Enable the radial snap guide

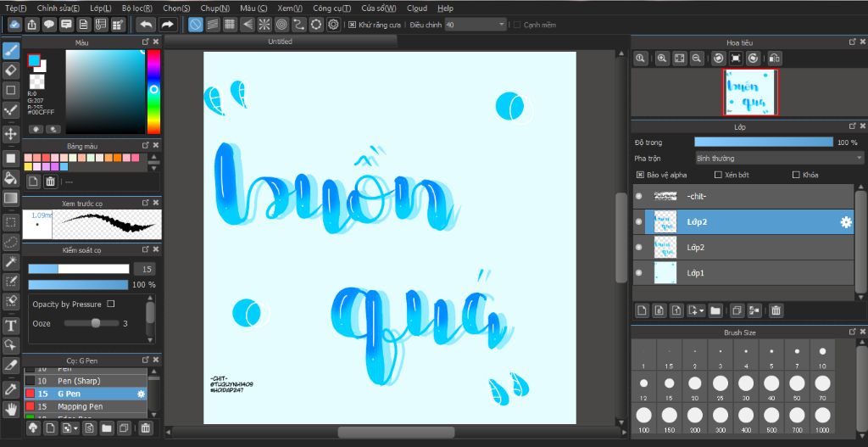point(264,25)
